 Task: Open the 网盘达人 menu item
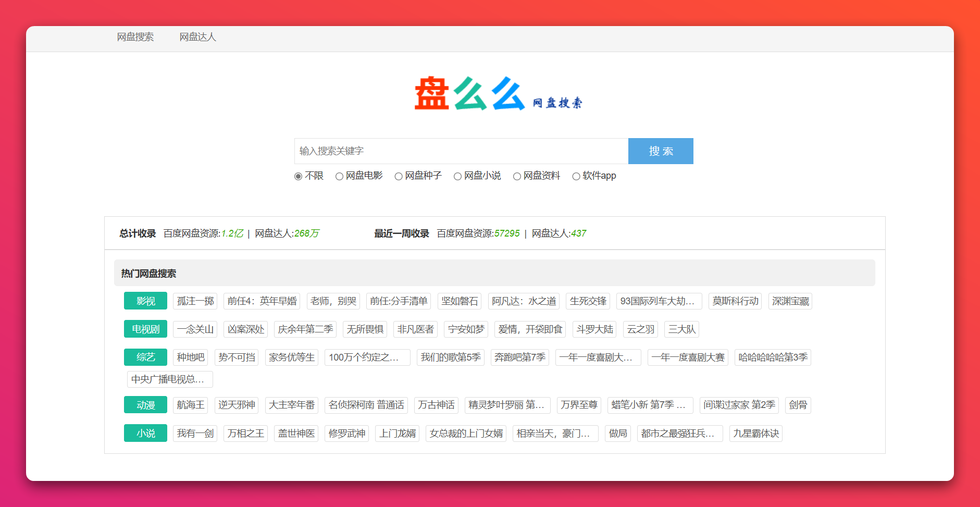click(197, 37)
